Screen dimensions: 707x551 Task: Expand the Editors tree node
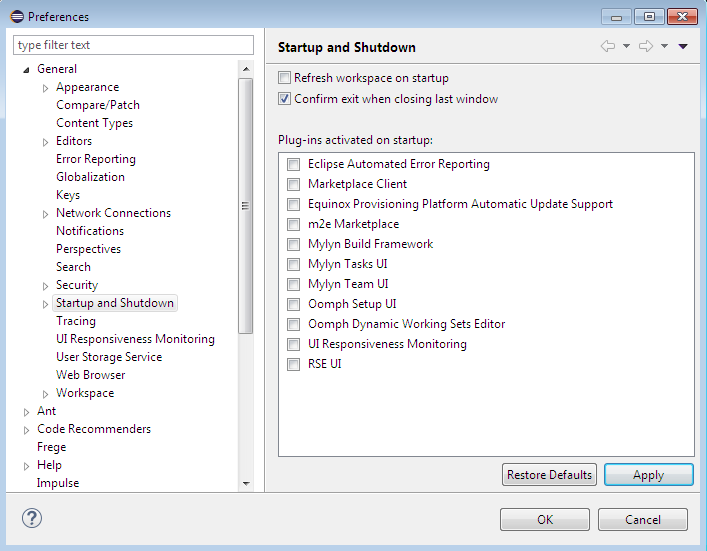click(x=45, y=142)
